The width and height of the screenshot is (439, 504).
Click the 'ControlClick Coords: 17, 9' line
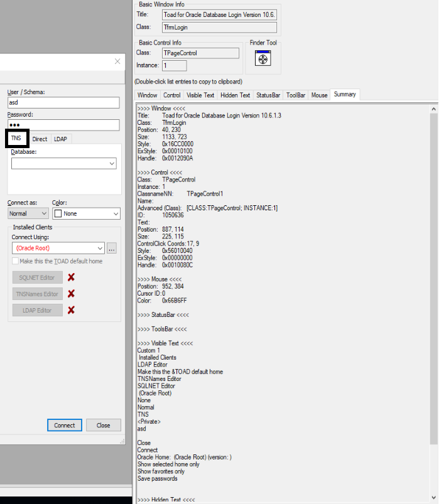168,244
